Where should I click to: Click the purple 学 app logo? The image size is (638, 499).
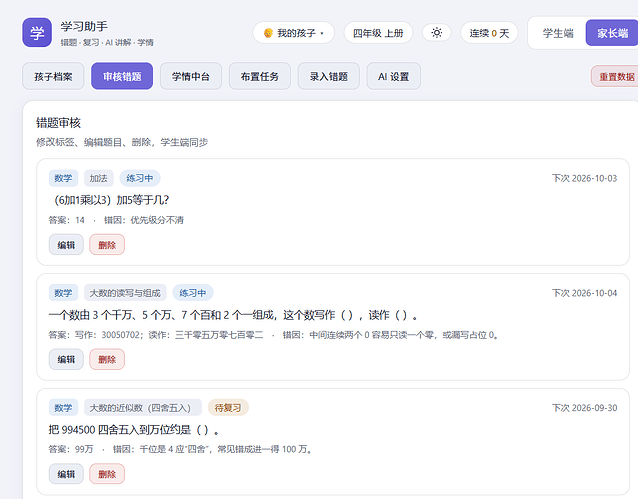point(37,32)
